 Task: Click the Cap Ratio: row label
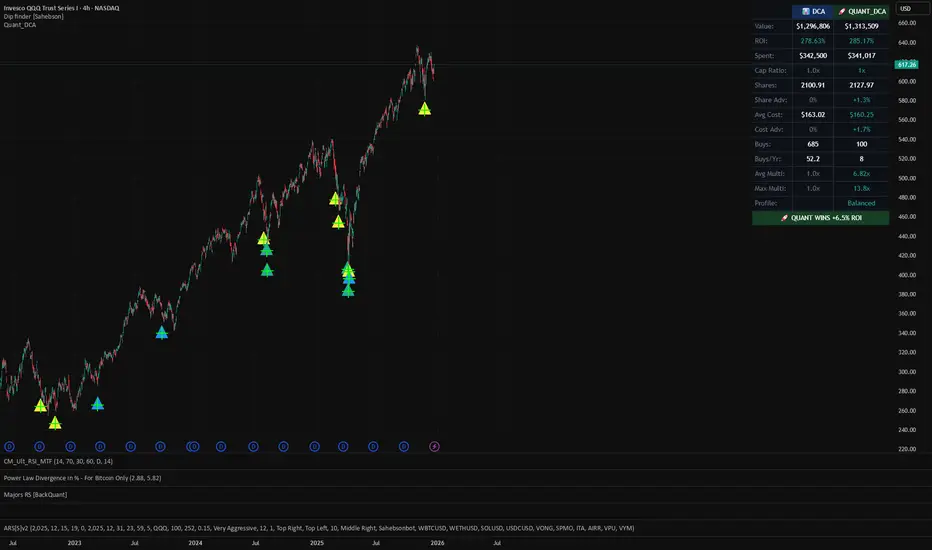[x=770, y=70]
